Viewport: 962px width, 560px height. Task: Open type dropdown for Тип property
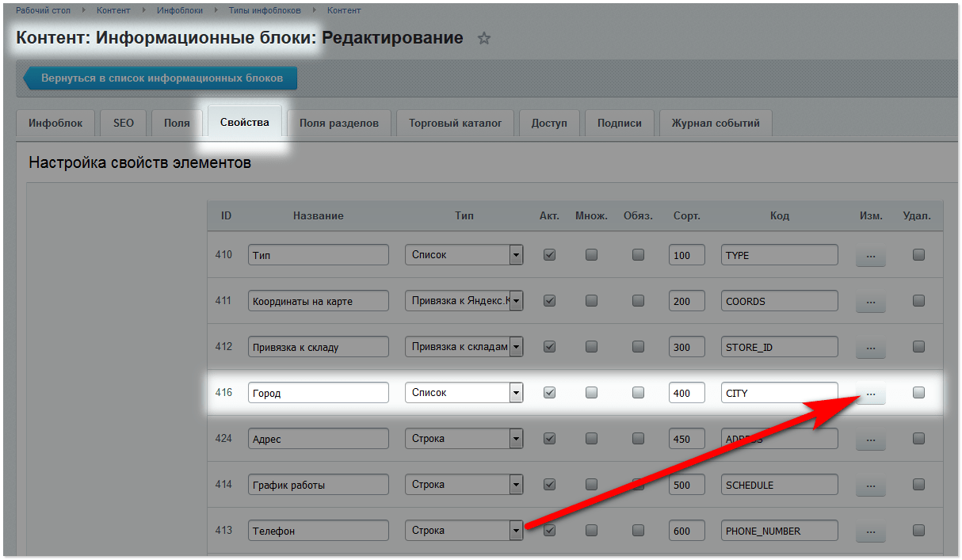pyautogui.click(x=464, y=255)
